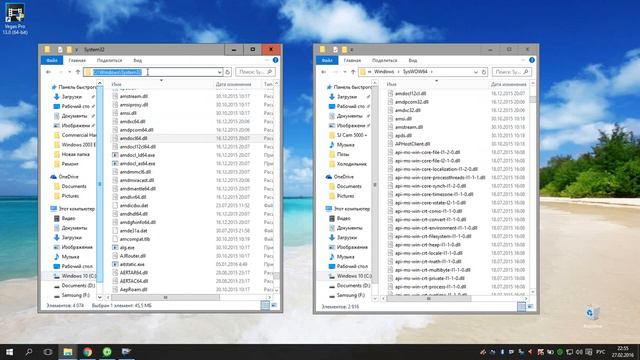Open SysWOW64 breadcrumb subfolder arrow
Viewport: 640px width, 360px height.
tap(432, 72)
